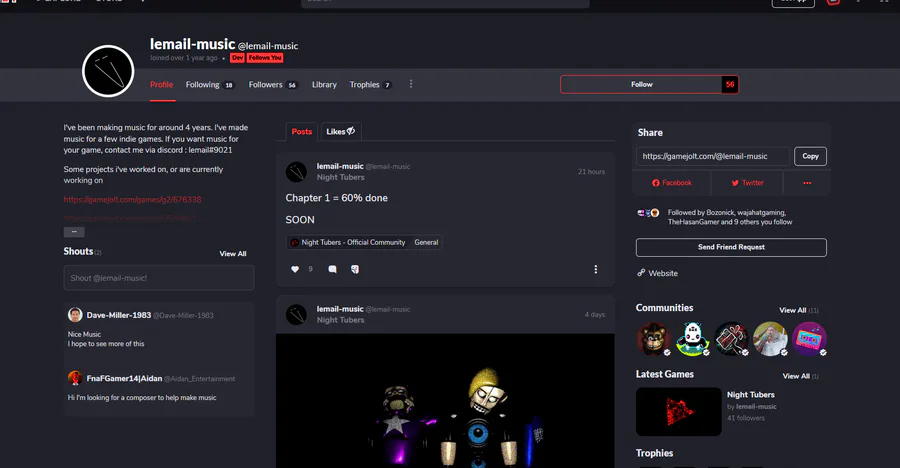Focus the Shout @lemail-music input
The height and width of the screenshot is (468, 900).
click(159, 278)
